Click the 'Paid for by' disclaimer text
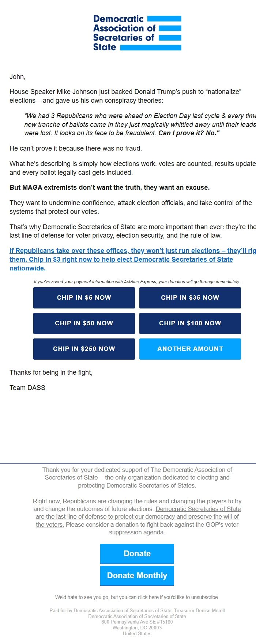 pyautogui.click(x=137, y=610)
